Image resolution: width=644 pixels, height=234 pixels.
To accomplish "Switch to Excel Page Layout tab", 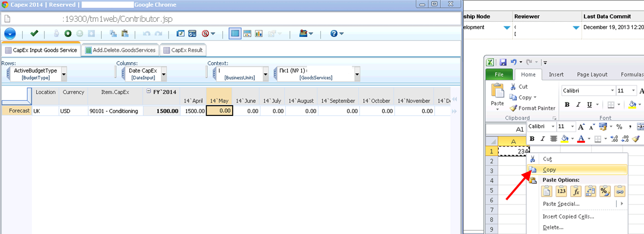I will pos(592,75).
